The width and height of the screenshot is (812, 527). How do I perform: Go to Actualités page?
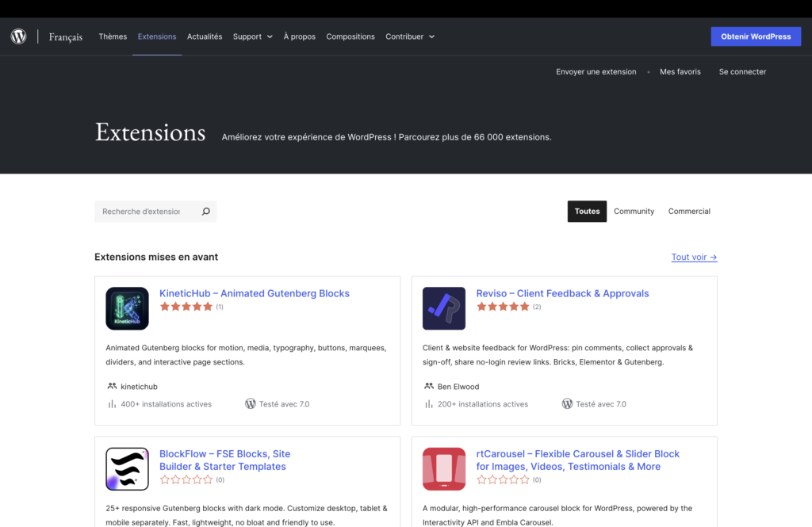coord(205,36)
